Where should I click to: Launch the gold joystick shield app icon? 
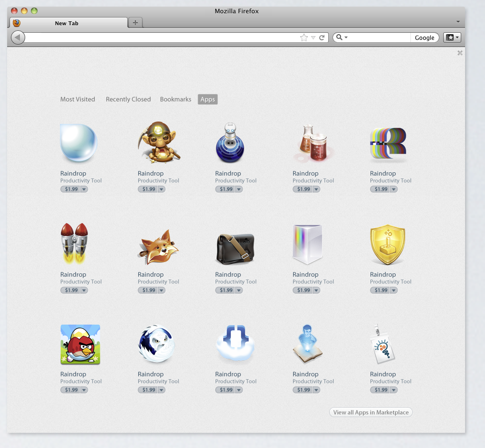point(388,244)
